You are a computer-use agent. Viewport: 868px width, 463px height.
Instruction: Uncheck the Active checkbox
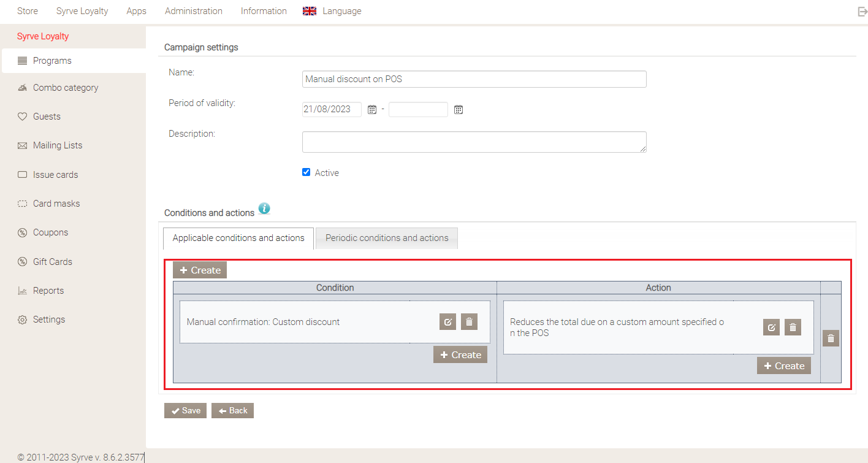[x=306, y=172]
